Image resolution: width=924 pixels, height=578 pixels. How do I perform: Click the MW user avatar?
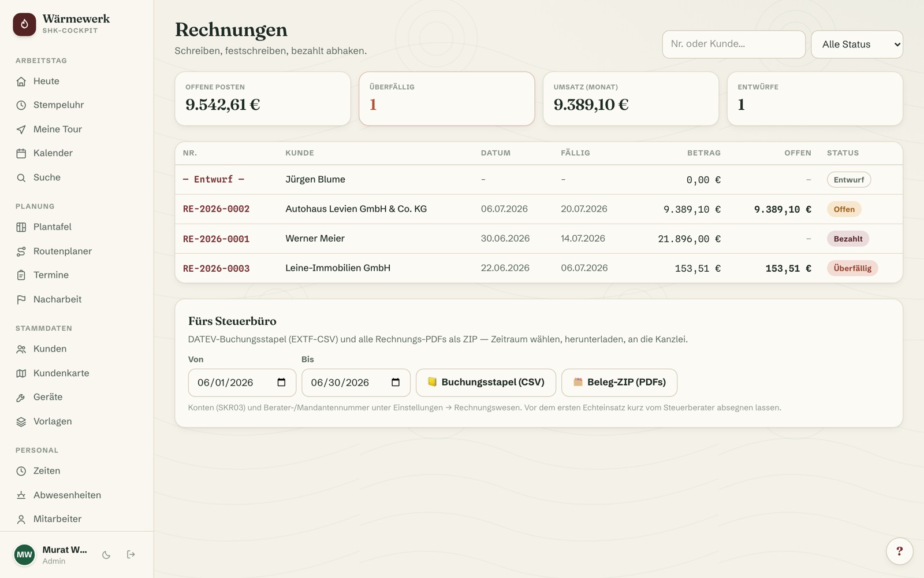[x=24, y=555]
